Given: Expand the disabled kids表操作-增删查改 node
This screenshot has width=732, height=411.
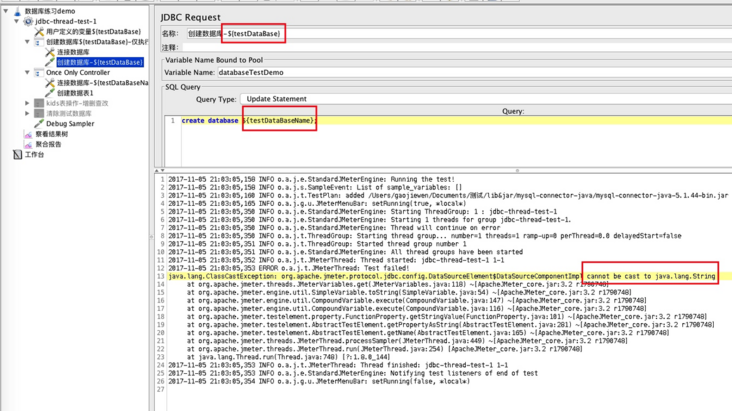Looking at the screenshot, I should coord(28,103).
